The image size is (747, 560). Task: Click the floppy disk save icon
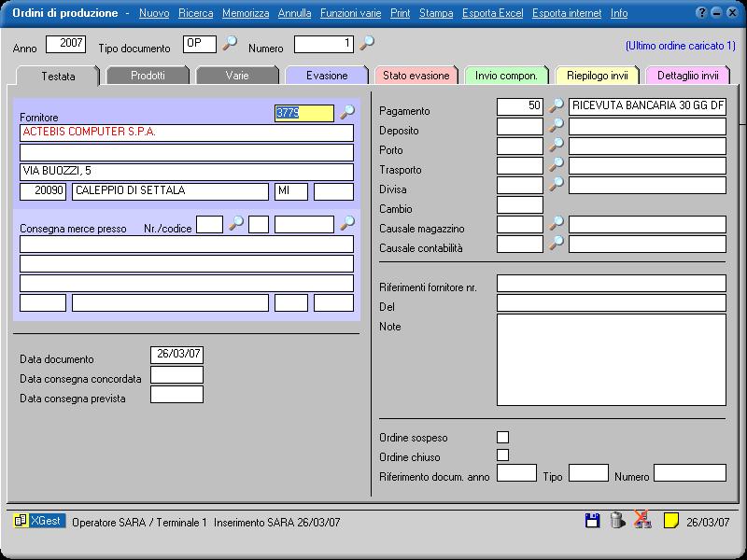(x=592, y=521)
